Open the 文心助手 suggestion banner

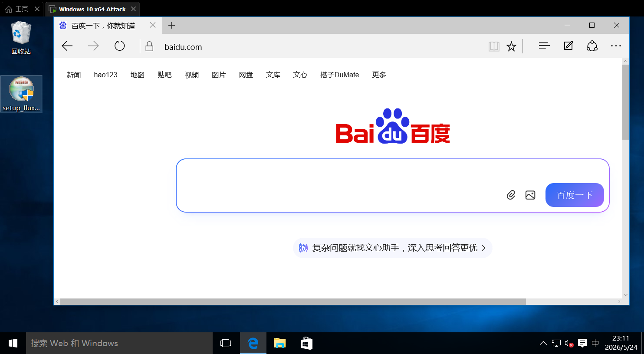tap(392, 248)
